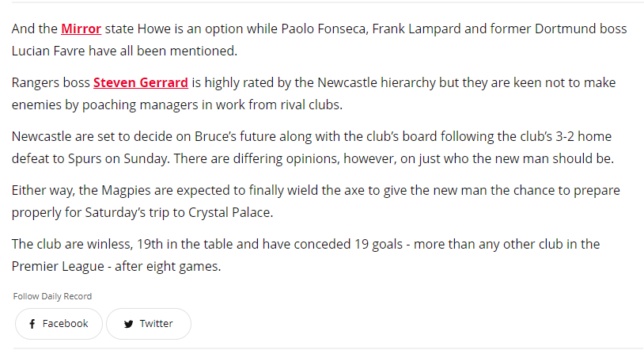644x350 pixels.
Task: Follow Daily Record on Facebook button
Action: (x=59, y=324)
